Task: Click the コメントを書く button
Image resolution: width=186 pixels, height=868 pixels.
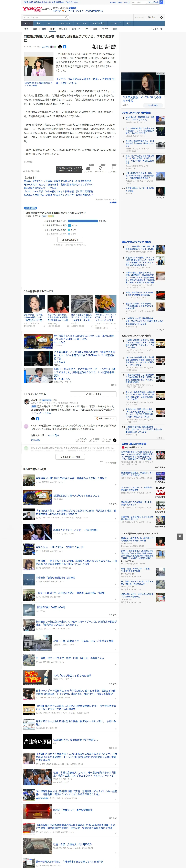Action: click(x=93, y=394)
